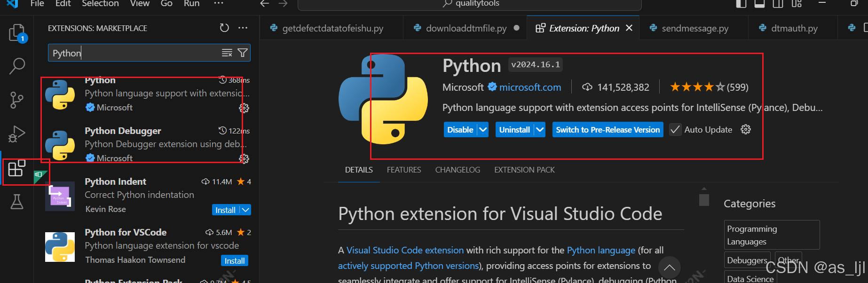Open the Run and Debug view
Image resolution: width=868 pixels, height=283 pixels.
(17, 134)
